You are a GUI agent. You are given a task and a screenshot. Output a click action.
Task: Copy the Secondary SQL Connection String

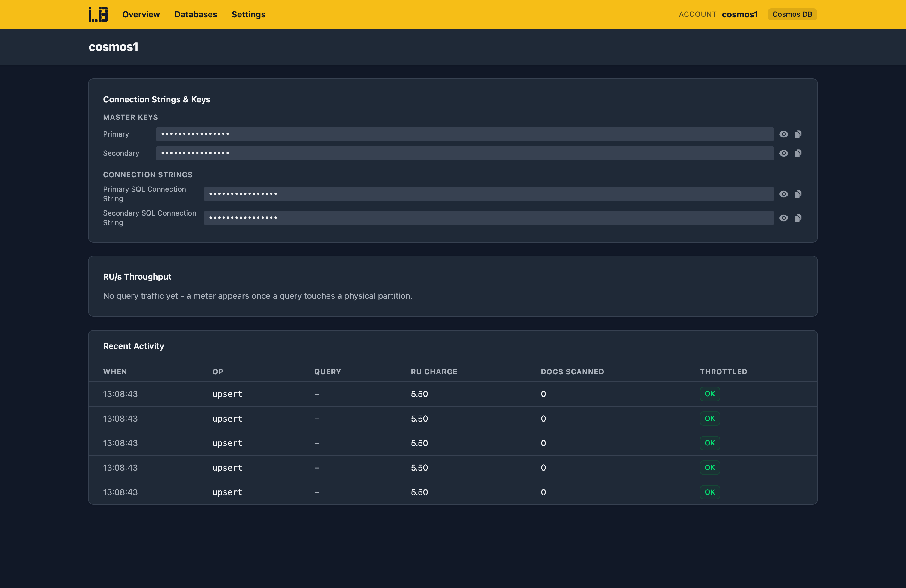coord(798,218)
